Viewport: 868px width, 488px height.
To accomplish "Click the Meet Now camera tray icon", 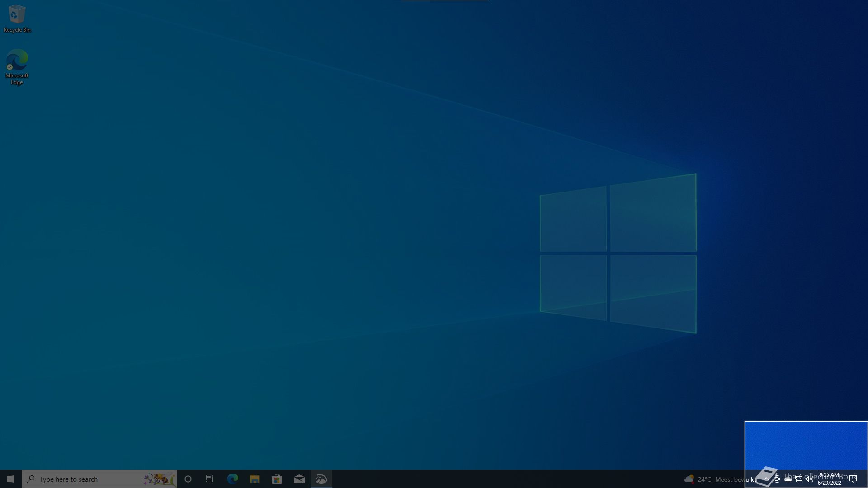I will [x=777, y=479].
